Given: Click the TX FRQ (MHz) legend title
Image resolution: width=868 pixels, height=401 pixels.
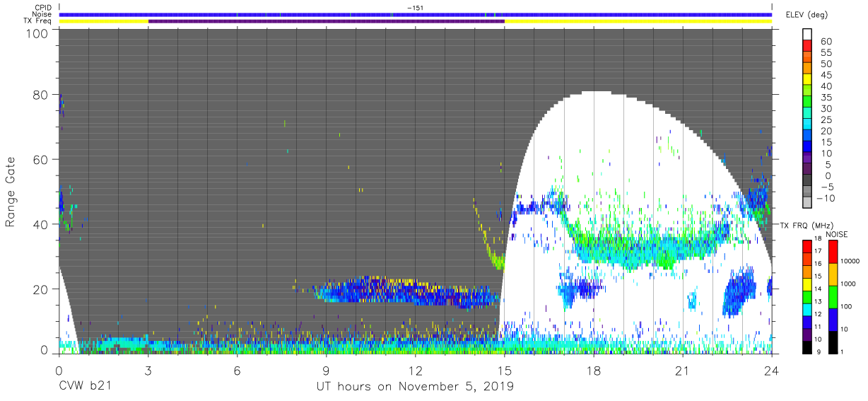Looking at the screenshot, I should [806, 226].
